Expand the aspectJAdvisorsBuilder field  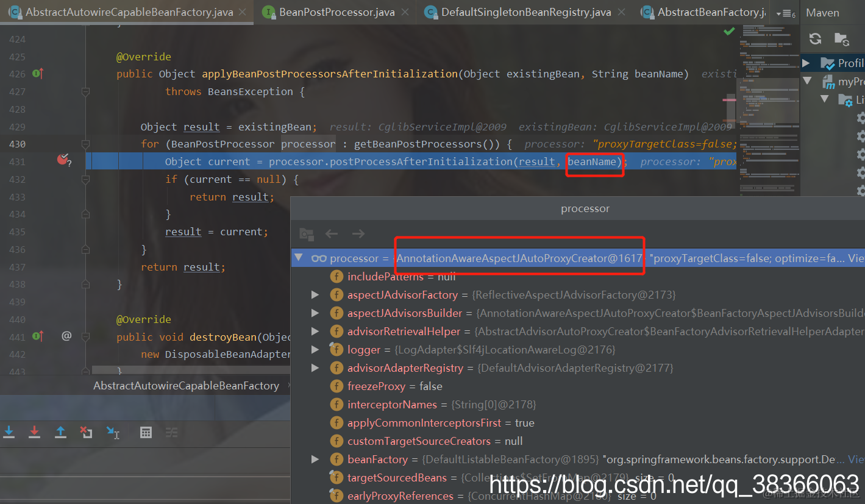315,313
